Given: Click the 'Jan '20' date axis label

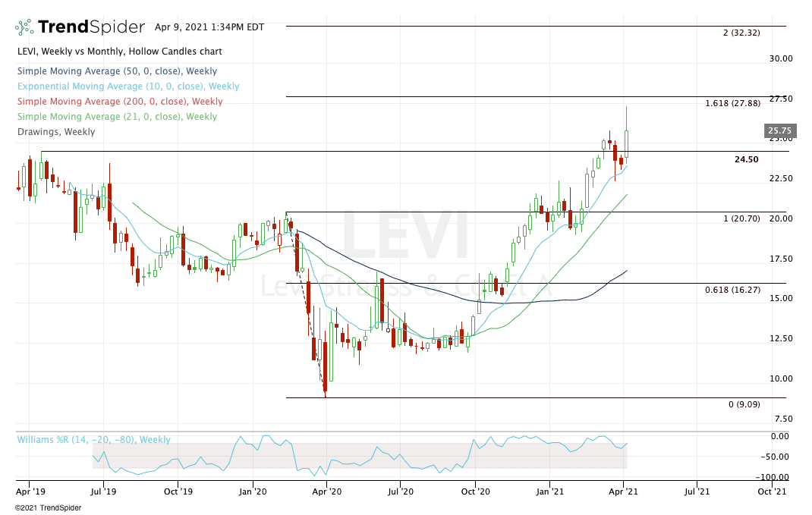Looking at the screenshot, I should (x=253, y=491).
